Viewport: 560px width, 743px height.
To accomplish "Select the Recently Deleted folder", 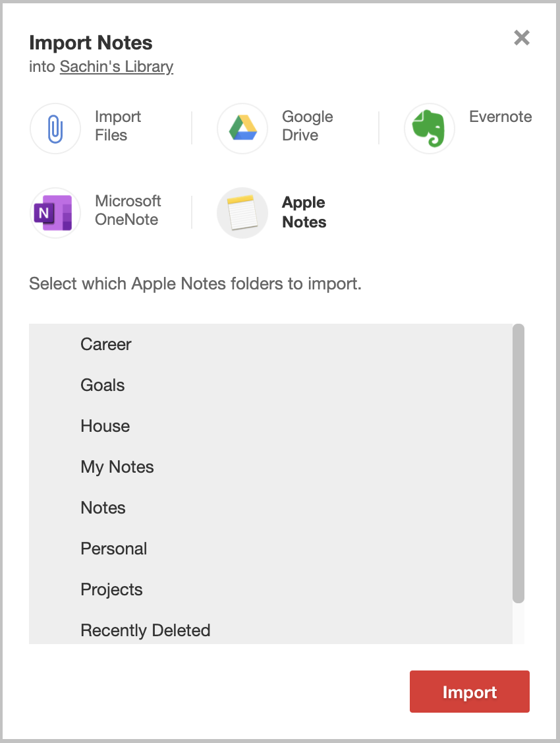I will [x=145, y=630].
